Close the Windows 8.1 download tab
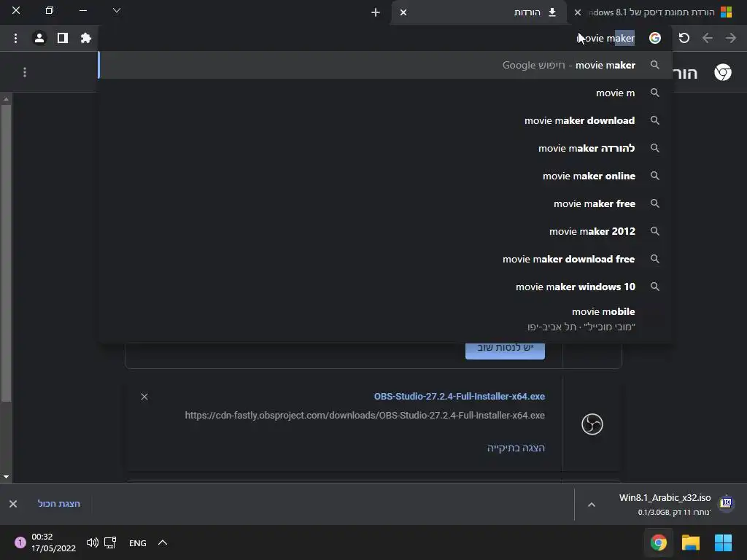 [x=578, y=12]
